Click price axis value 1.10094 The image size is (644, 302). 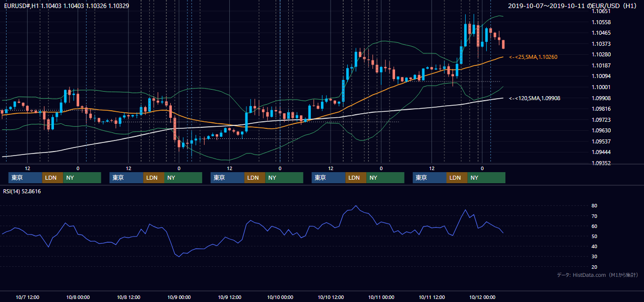click(602, 76)
